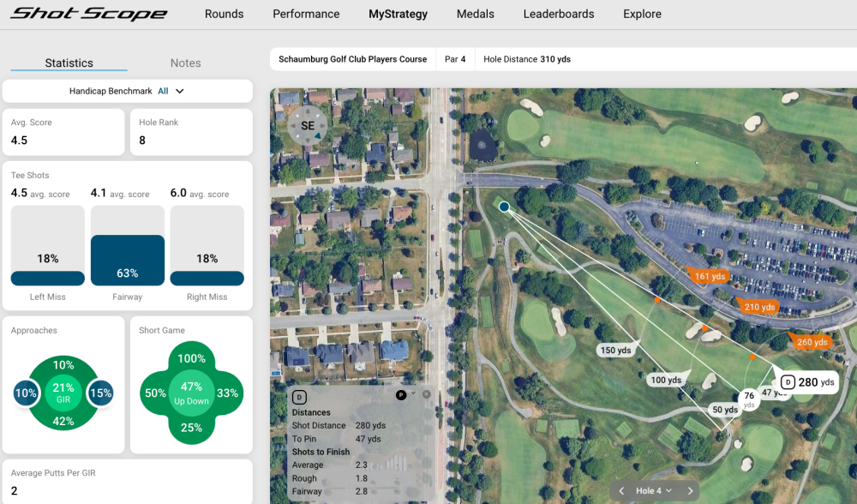The image size is (857, 504).
Task: Click the blue tee position marker
Action: click(504, 207)
